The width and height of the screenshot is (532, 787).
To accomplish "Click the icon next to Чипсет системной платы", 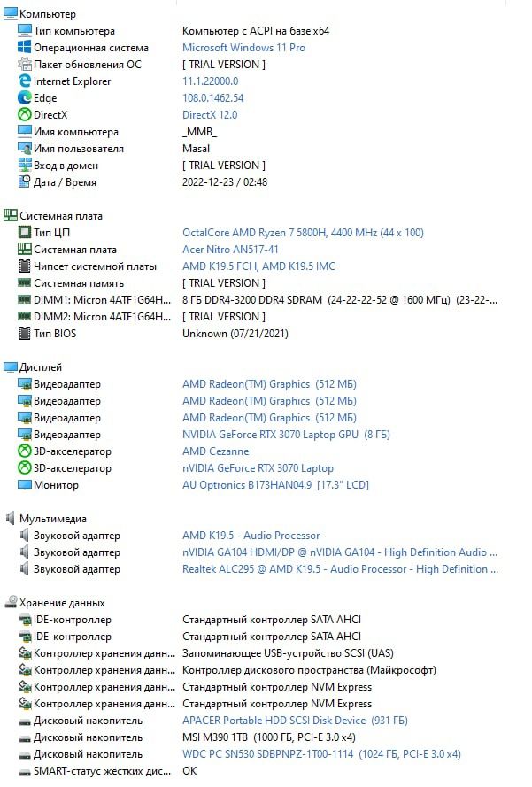I will tap(25, 266).
